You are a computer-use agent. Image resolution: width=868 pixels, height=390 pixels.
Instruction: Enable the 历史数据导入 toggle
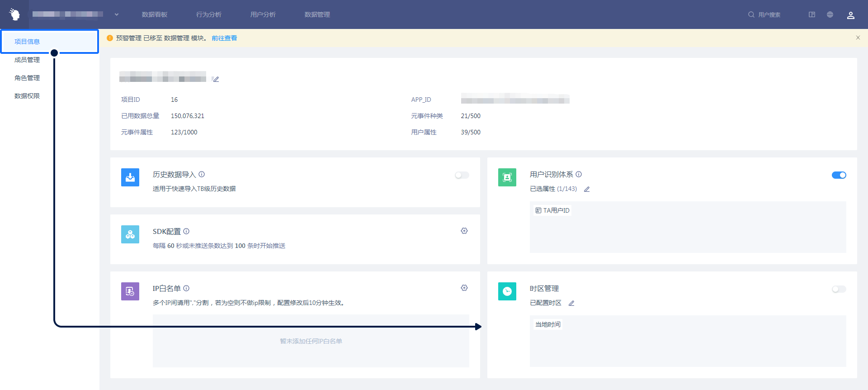(x=462, y=175)
